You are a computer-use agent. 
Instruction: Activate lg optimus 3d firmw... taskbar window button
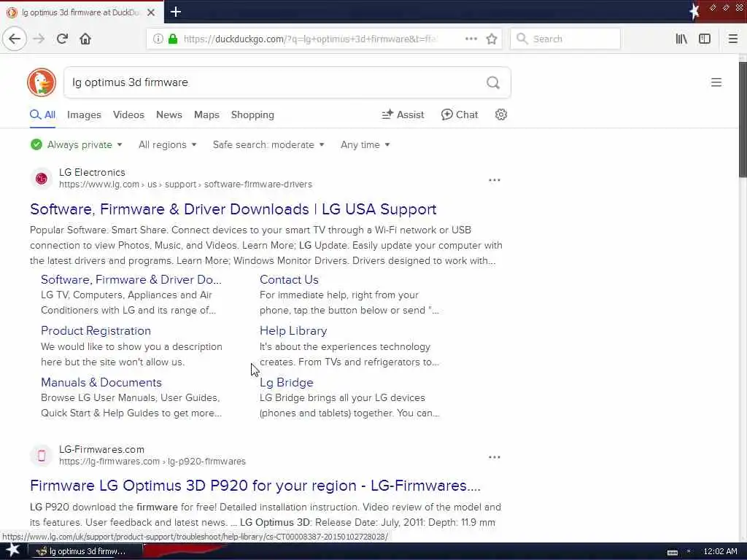86,551
